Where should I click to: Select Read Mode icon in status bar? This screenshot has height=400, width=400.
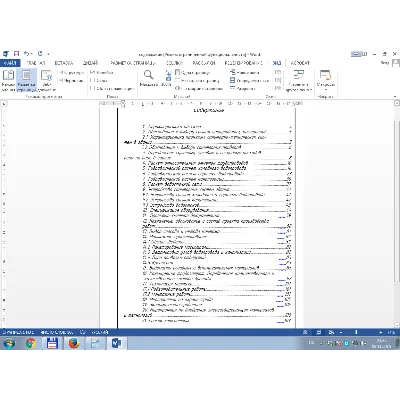[305, 332]
